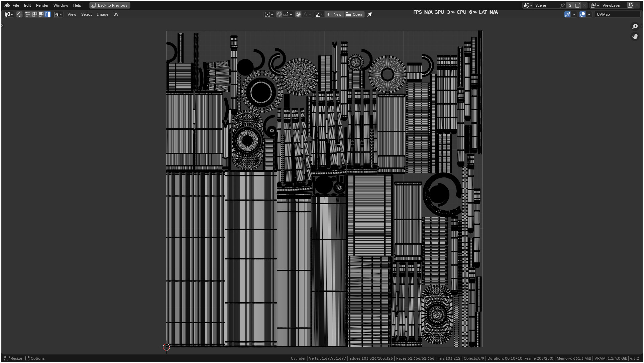Click the zoom magnifier viewport icon
Image resolution: width=644 pixels, height=363 pixels.
point(635,26)
